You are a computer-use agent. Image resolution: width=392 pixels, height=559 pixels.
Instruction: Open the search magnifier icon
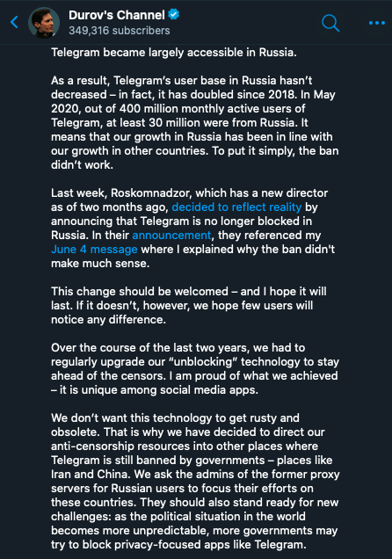click(x=330, y=23)
